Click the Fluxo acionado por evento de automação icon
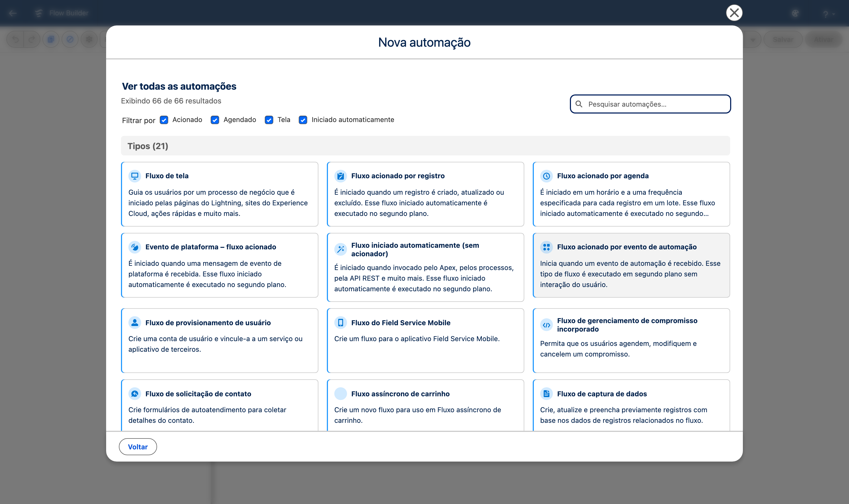This screenshot has height=504, width=849. click(547, 247)
